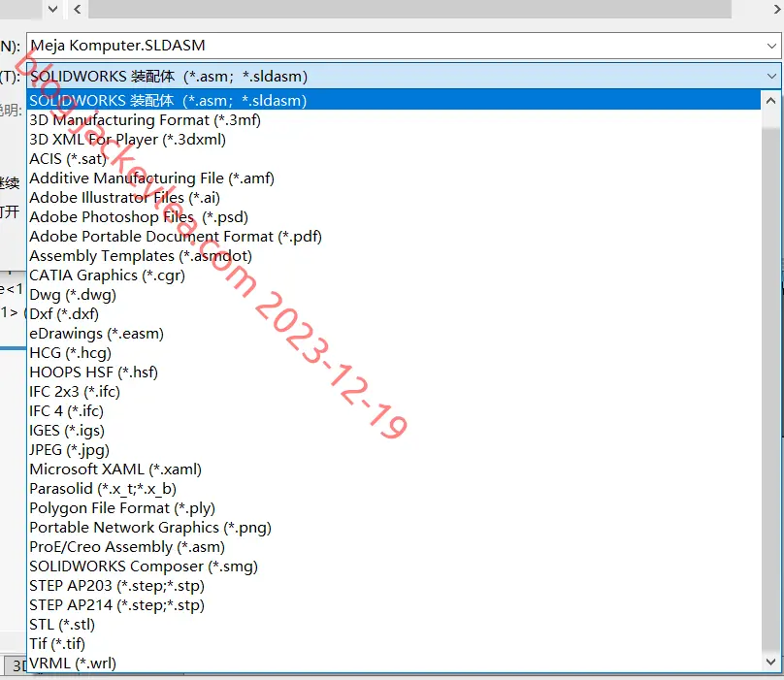Select Parasolid (*.x_t;*.x_b)
The width and height of the screenshot is (784, 680).
[394, 489]
